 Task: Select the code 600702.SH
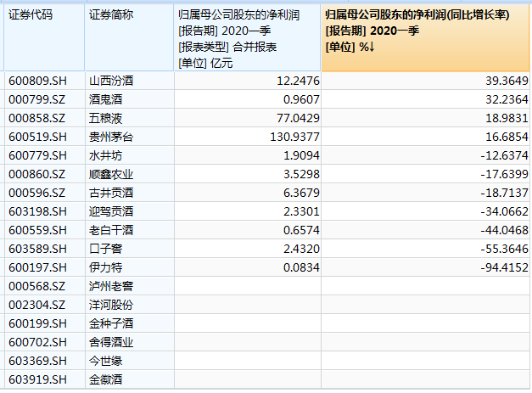point(37,342)
